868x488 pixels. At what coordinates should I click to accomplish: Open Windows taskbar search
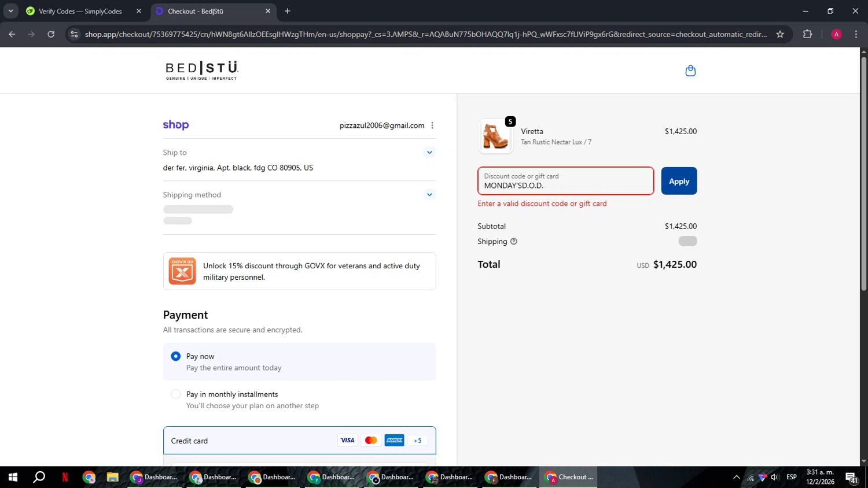point(39,477)
